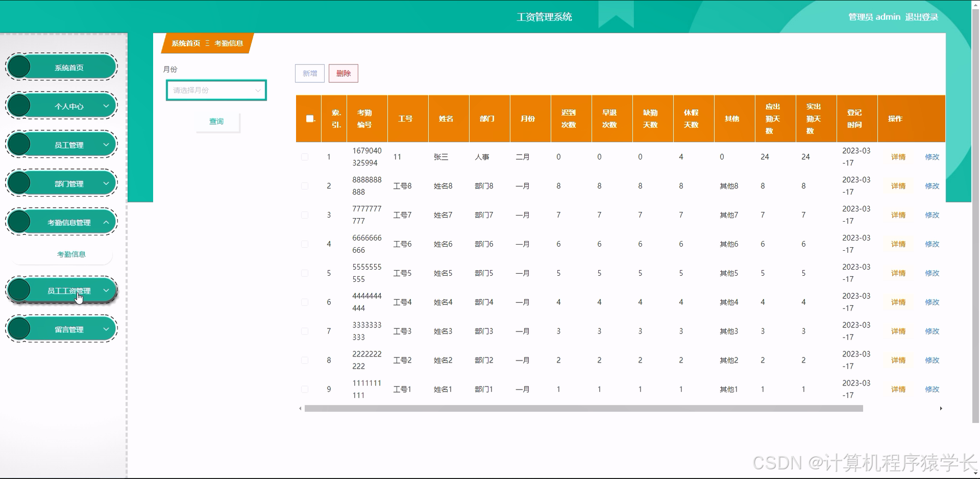Image resolution: width=980 pixels, height=479 pixels.
Task: Click the 登记时间 column header
Action: 857,118
